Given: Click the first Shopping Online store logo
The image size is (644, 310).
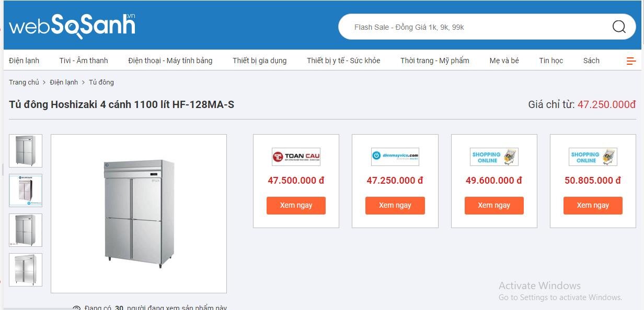Looking at the screenshot, I should [493, 156].
